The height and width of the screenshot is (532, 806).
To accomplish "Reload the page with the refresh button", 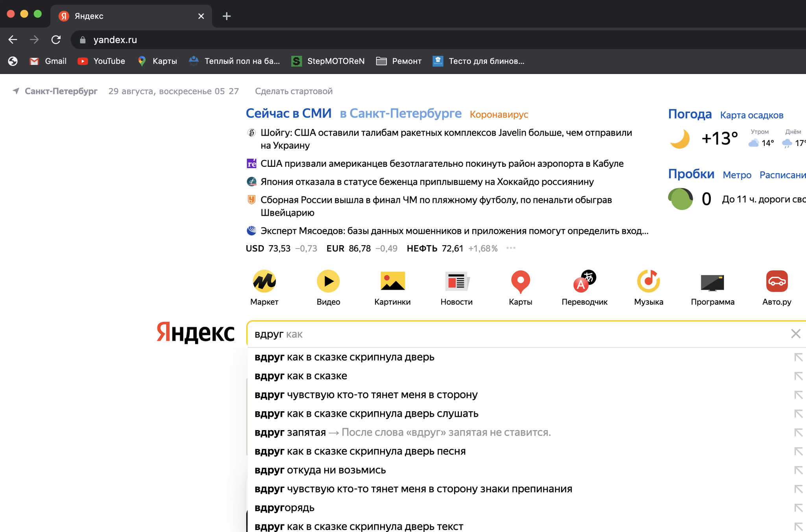I will click(56, 40).
